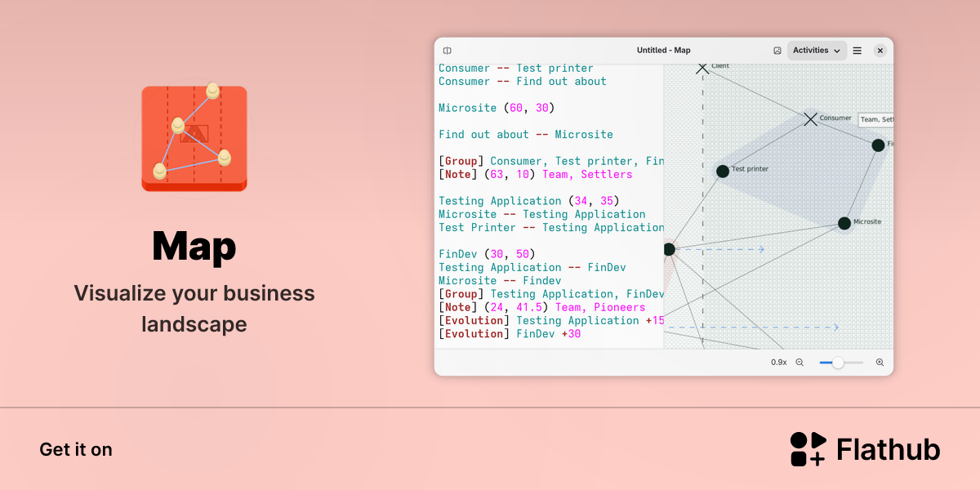Click the line "Consumer -- Find out about"
This screenshot has height=490, width=980.
point(523,82)
